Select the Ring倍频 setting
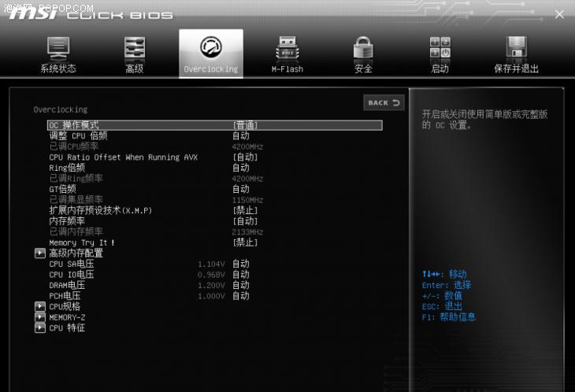The width and height of the screenshot is (575, 392). [x=67, y=168]
